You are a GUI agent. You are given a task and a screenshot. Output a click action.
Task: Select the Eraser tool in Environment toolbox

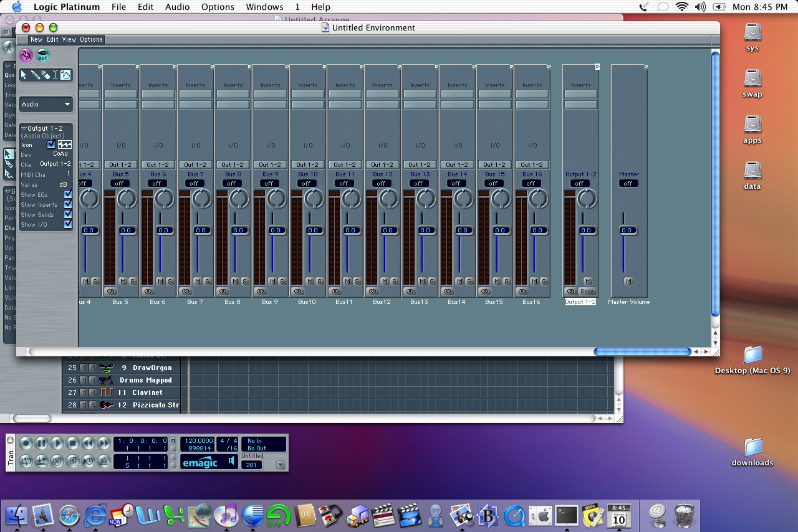[45, 75]
